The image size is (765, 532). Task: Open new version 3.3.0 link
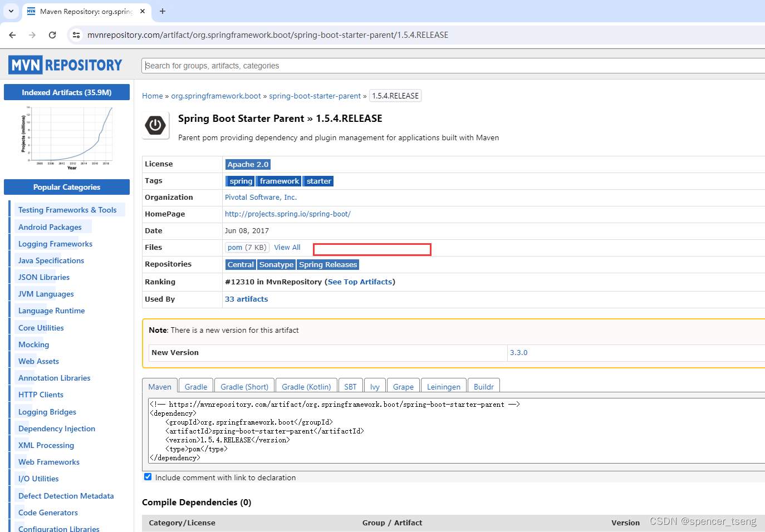click(519, 353)
